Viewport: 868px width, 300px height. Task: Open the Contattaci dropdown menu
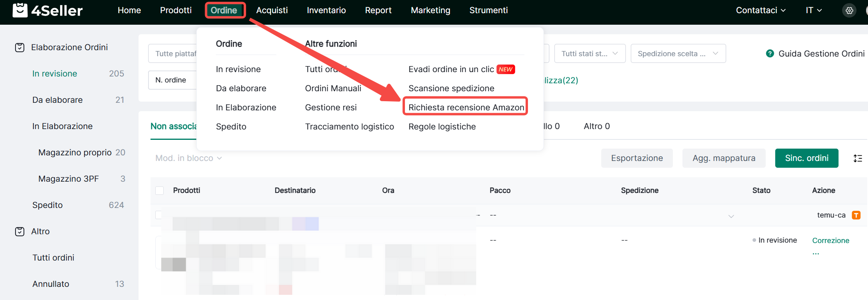click(x=760, y=10)
